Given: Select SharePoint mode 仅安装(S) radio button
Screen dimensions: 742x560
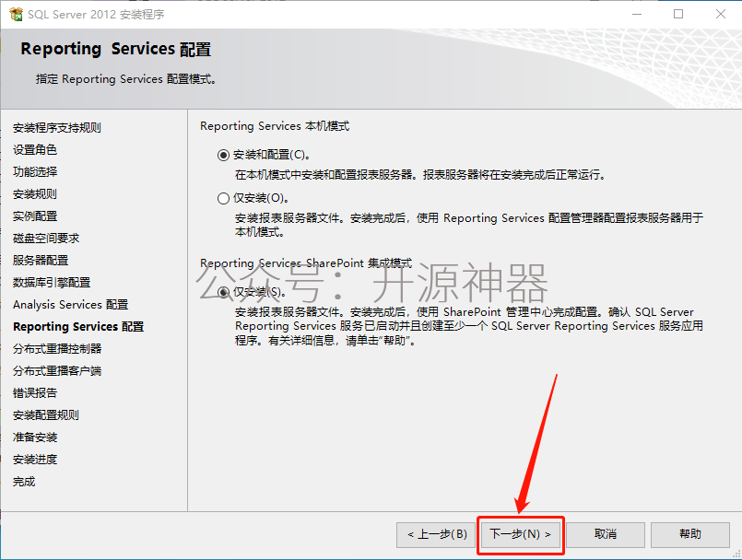Looking at the screenshot, I should 223,292.
